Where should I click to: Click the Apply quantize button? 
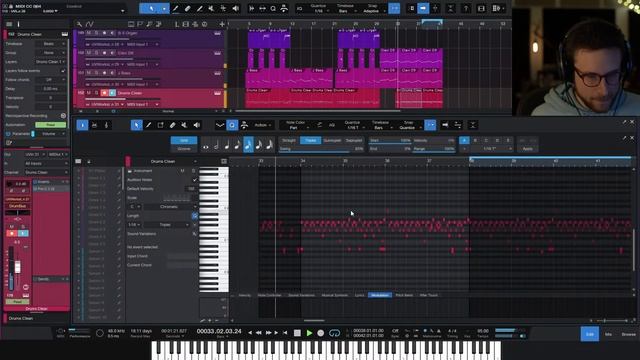(527, 149)
